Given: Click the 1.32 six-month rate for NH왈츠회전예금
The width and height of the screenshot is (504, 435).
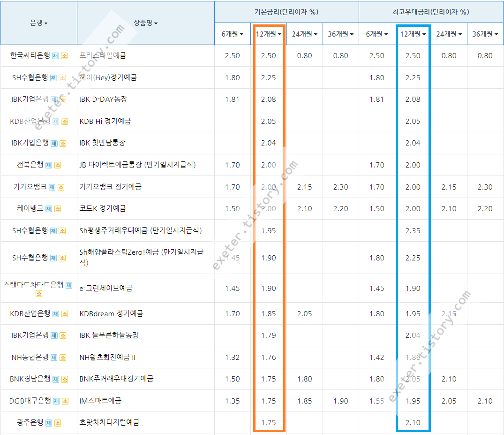Looking at the screenshot, I should [233, 357].
